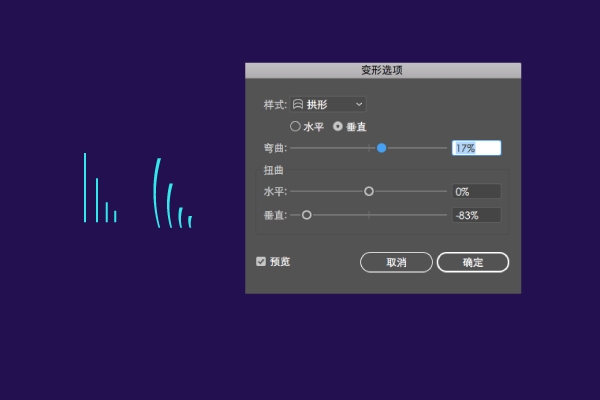Image resolution: width=600 pixels, height=400 pixels.
Task: Click the blue 弯曲 bend slider handle
Action: coord(381,148)
